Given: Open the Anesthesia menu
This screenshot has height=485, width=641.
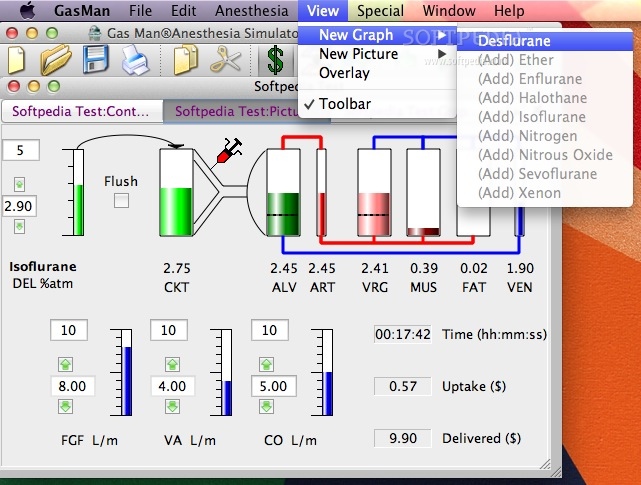Looking at the screenshot, I should pyautogui.click(x=250, y=11).
